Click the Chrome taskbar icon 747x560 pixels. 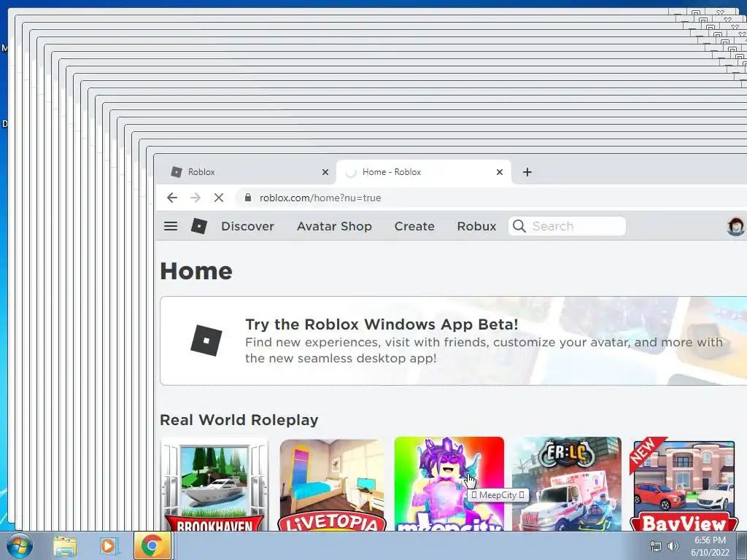click(152, 545)
